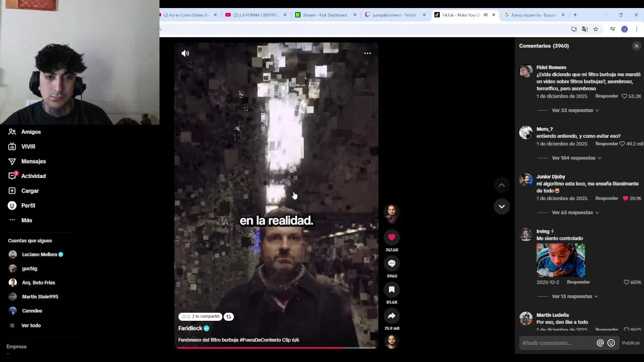Image resolution: width=644 pixels, height=362 pixels.
Task: Open Junior Djoby's profile avatar
Action: (526, 180)
